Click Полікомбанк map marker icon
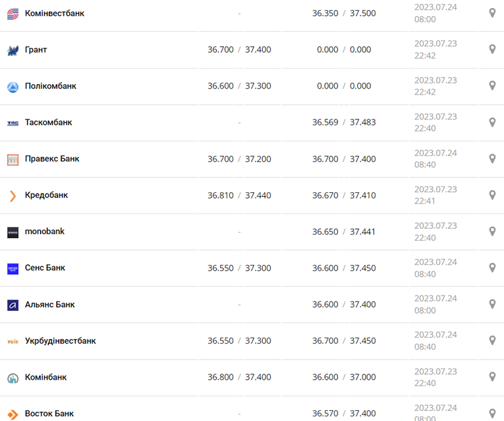Viewport: 504px width, 421px height. 493,85
